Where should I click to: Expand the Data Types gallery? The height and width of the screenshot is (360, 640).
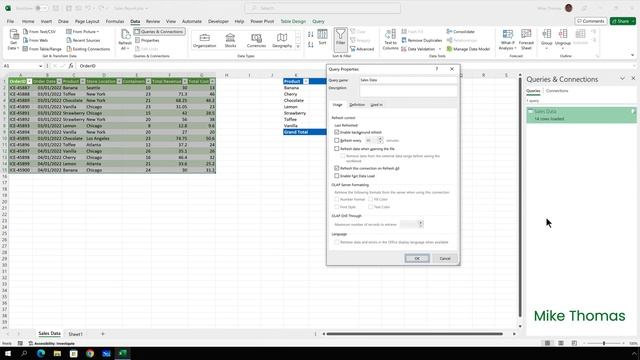[298, 47]
